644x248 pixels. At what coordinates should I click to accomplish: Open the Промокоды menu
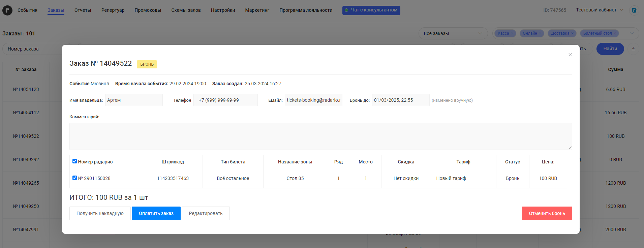point(148,10)
